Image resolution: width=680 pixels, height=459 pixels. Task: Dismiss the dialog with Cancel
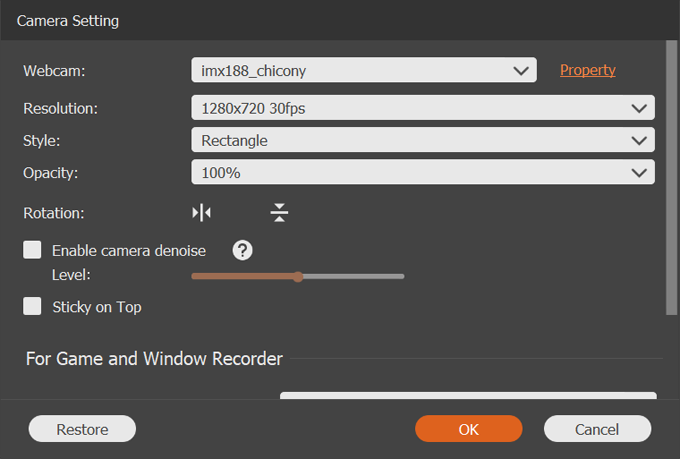(x=597, y=429)
